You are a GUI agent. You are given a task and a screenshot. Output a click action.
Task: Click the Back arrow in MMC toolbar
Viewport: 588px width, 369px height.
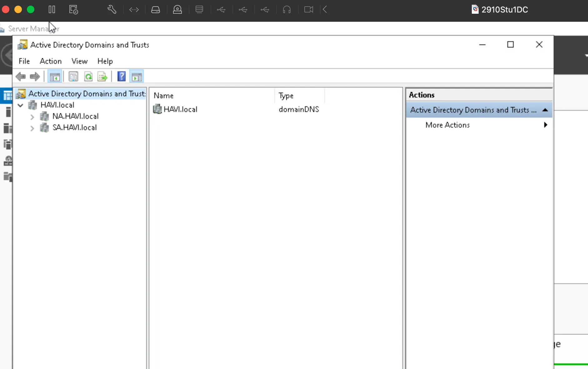coord(21,77)
